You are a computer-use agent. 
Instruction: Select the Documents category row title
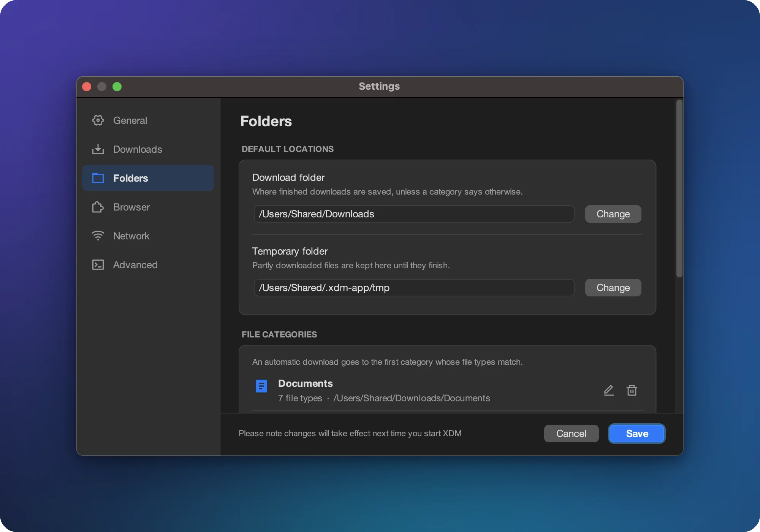point(306,383)
